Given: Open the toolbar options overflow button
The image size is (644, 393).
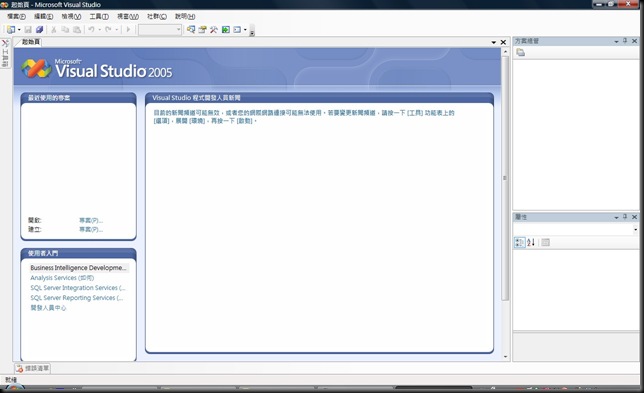Looking at the screenshot, I should pos(252,31).
